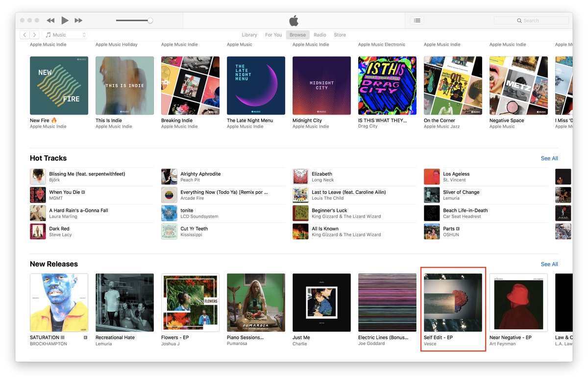Select the Blissing Me song title
Viewport: 588px width, 380px height.
pyautogui.click(x=87, y=174)
